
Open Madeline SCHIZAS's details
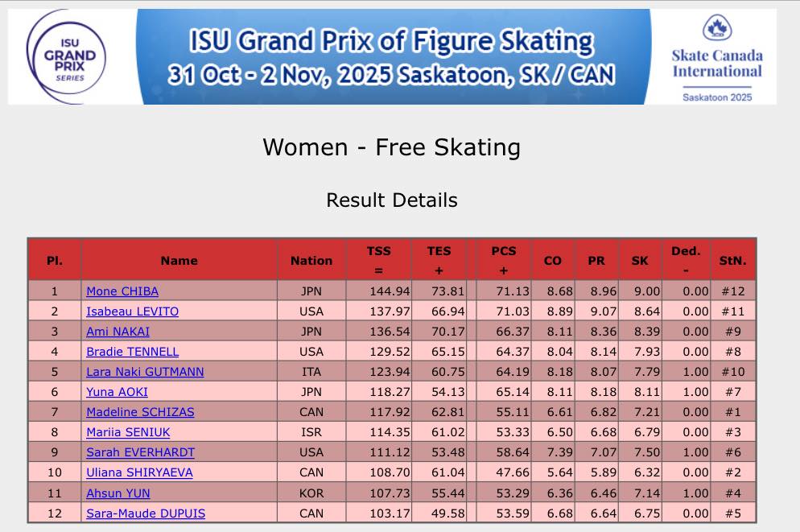(x=140, y=412)
